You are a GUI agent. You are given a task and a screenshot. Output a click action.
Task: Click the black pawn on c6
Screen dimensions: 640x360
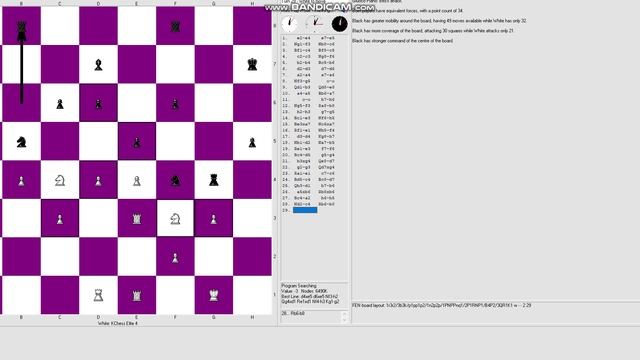coord(60,104)
